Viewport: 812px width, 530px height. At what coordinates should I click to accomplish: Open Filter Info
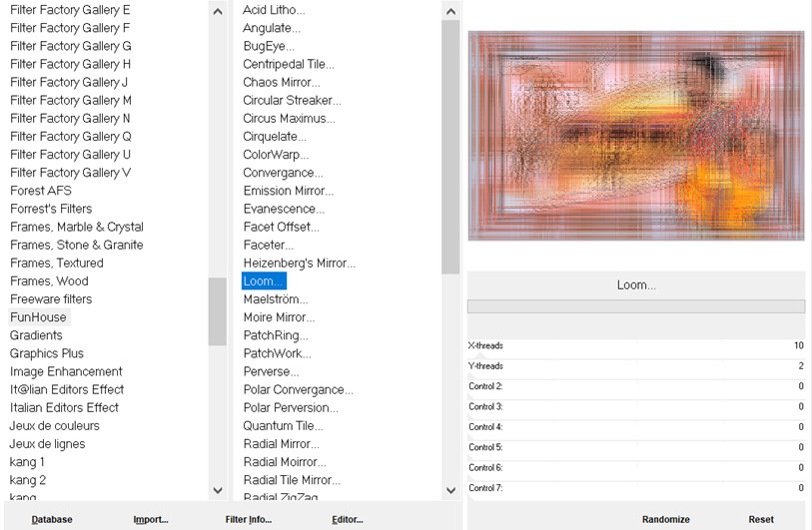point(249,519)
